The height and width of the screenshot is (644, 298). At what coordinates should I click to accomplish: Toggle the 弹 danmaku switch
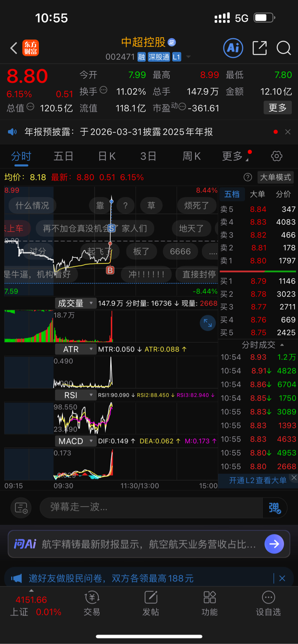[x=275, y=508]
